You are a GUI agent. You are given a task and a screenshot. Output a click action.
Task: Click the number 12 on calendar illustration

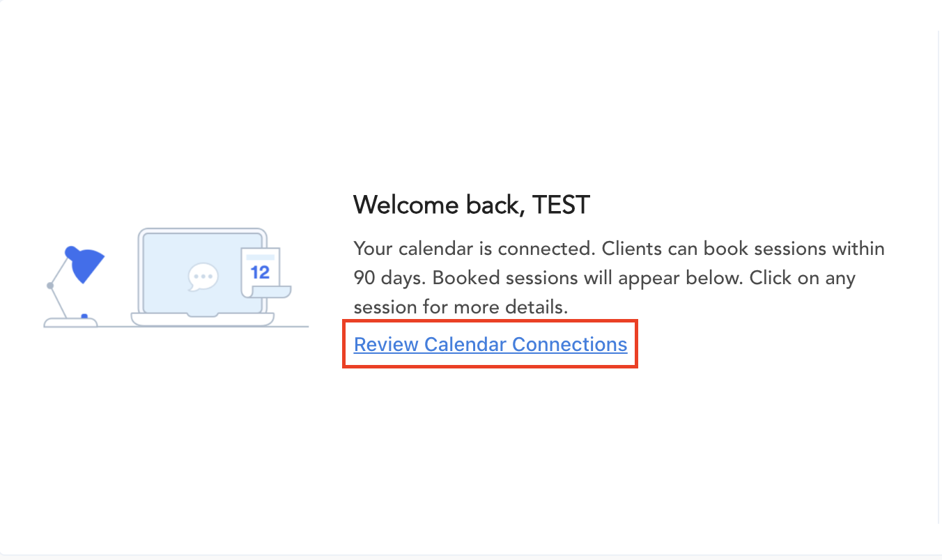(x=260, y=272)
